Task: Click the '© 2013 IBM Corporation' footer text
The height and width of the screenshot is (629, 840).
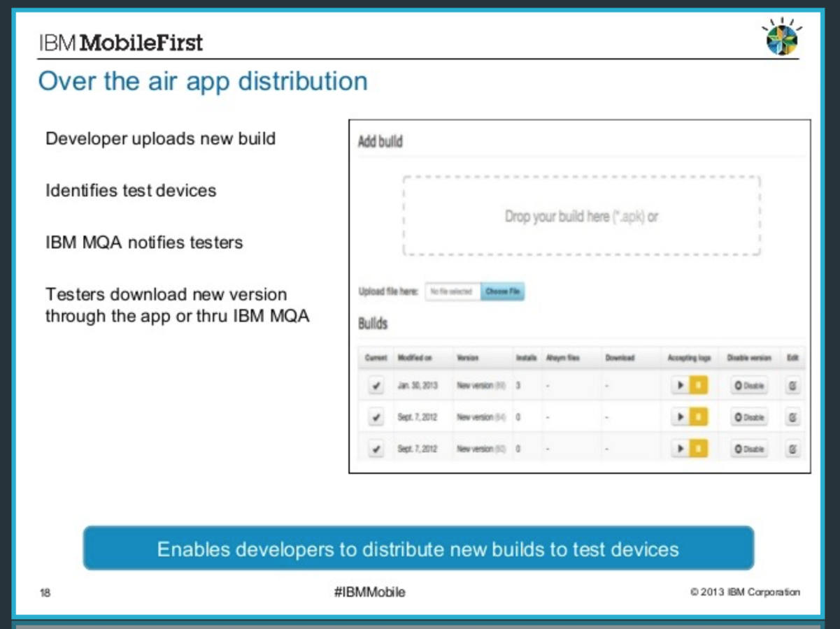Action: (745, 592)
